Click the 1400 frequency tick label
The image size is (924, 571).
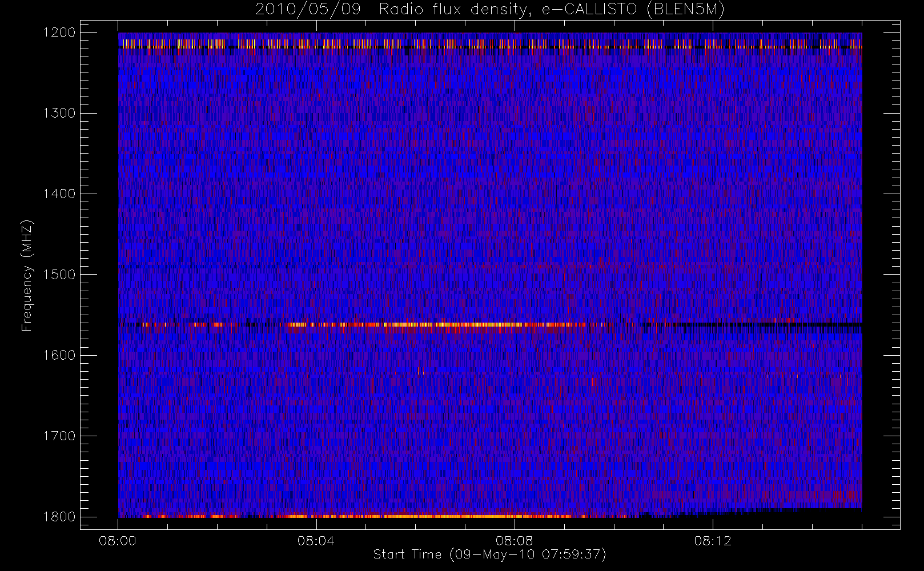coord(59,194)
